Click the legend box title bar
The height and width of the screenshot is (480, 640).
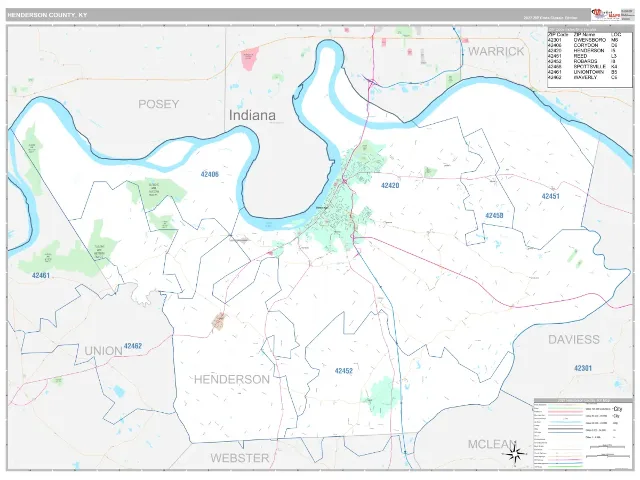tap(583, 401)
